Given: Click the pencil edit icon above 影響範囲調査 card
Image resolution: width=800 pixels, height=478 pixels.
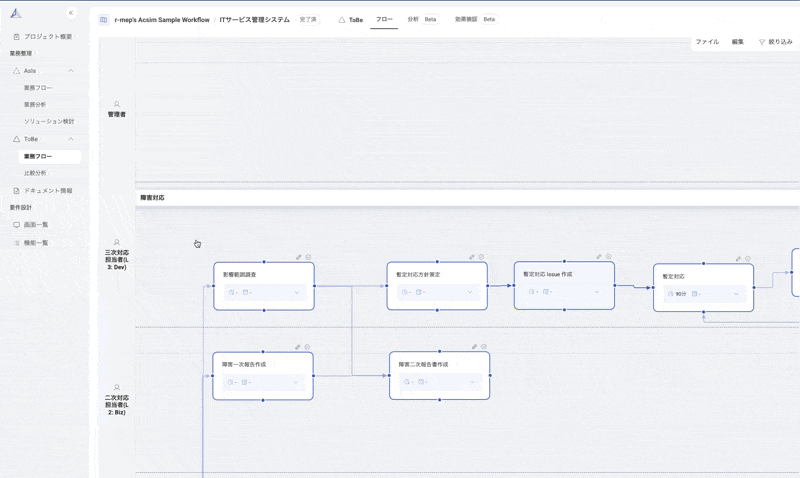Looking at the screenshot, I should tap(298, 257).
